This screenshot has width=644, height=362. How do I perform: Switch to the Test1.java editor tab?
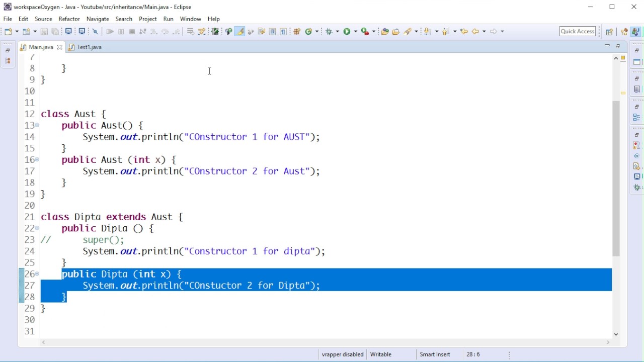(x=86, y=47)
